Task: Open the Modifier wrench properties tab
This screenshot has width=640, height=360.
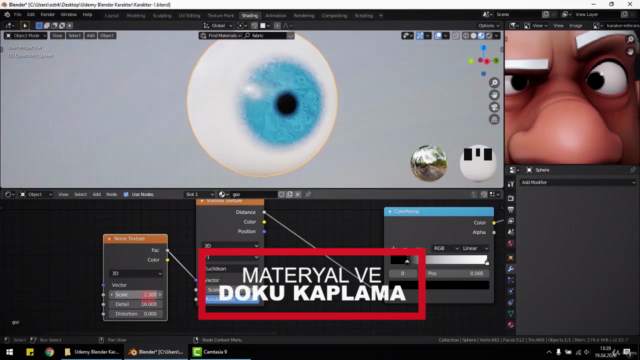Action: pos(511,269)
